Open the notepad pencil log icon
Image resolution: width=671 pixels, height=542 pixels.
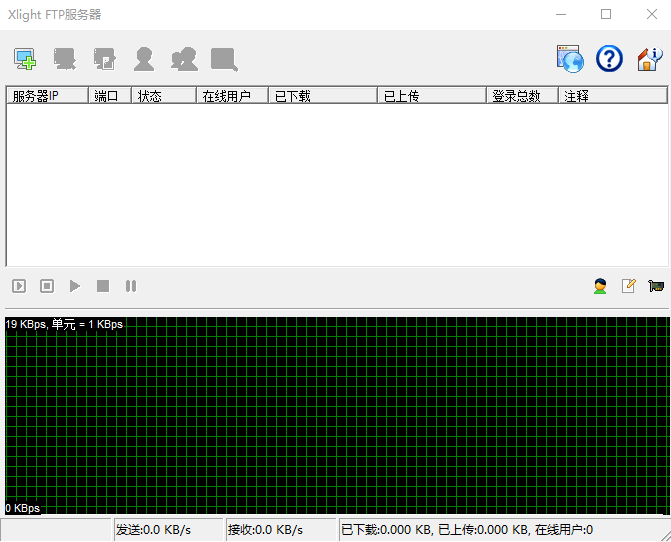[628, 286]
